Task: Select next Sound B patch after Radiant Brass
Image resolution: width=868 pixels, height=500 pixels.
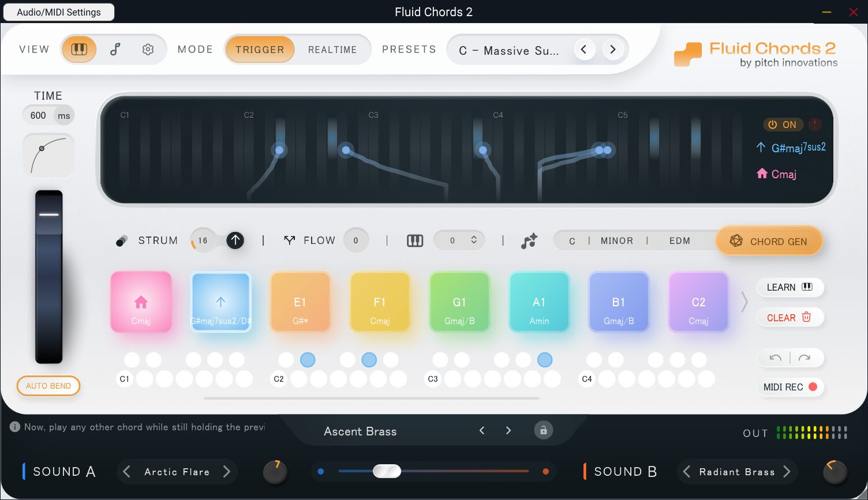Action: click(x=787, y=472)
